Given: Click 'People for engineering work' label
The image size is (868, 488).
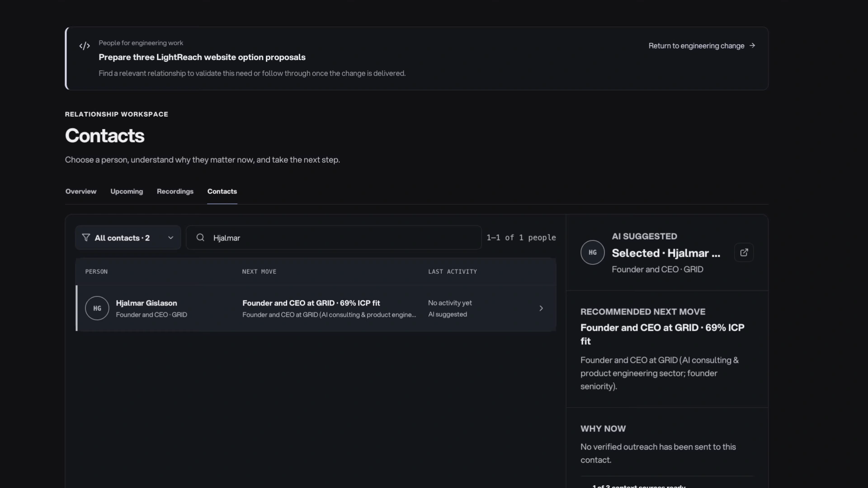Looking at the screenshot, I should [x=141, y=43].
